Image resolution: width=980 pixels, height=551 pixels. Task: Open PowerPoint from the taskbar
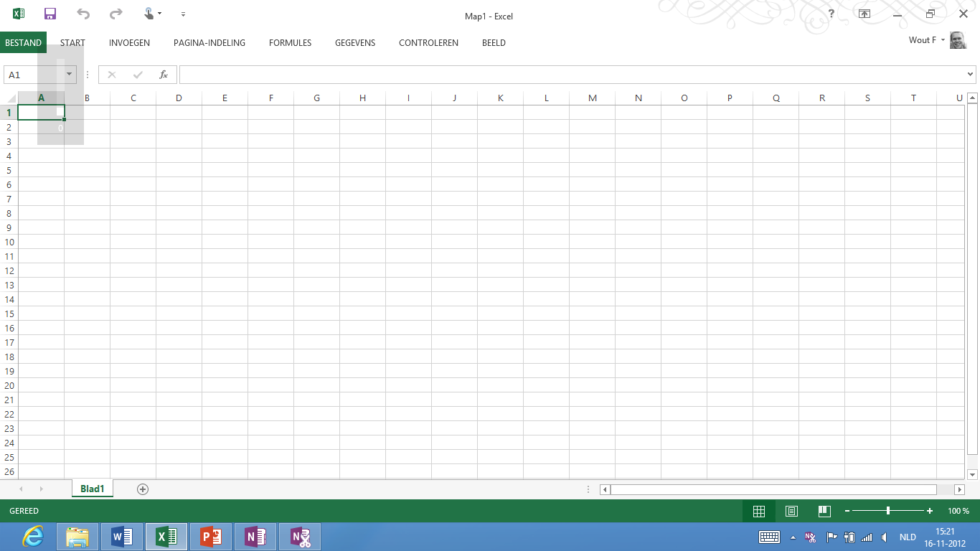click(211, 537)
